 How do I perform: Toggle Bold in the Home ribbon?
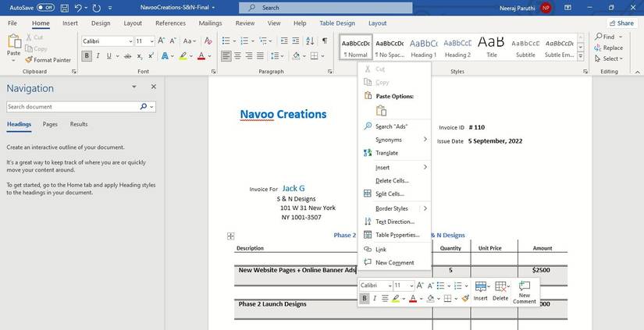point(87,56)
